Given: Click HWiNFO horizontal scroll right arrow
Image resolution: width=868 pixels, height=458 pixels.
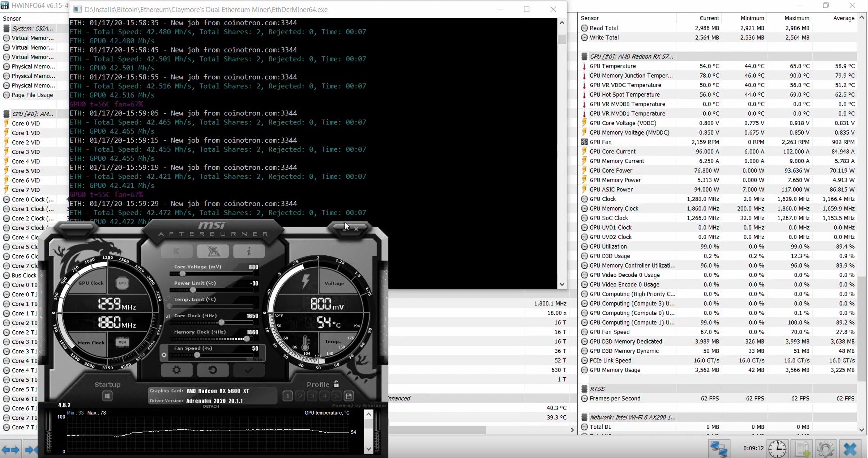Looking at the screenshot, I should coord(572,430).
